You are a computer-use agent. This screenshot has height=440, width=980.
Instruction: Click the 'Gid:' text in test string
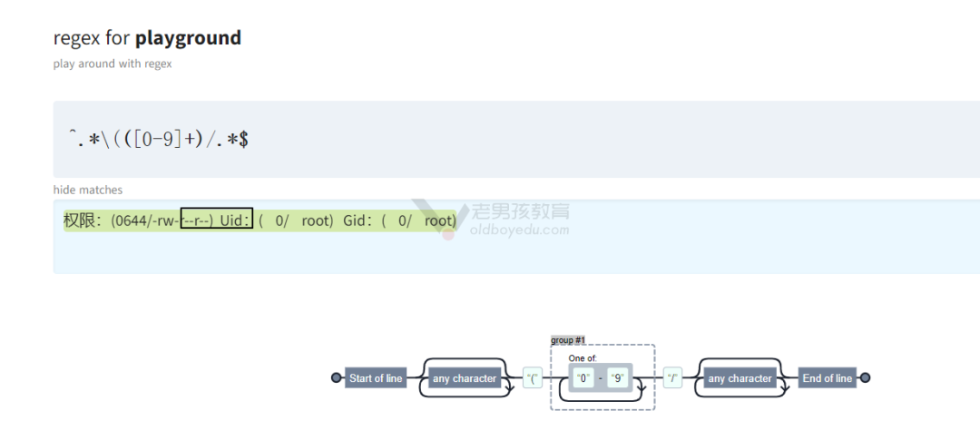point(358,221)
